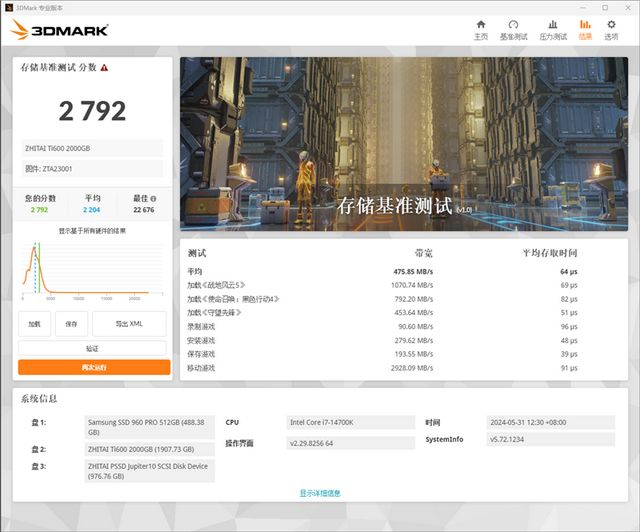Select the Samsung SSD 960 PRO 512GB field

point(149,427)
